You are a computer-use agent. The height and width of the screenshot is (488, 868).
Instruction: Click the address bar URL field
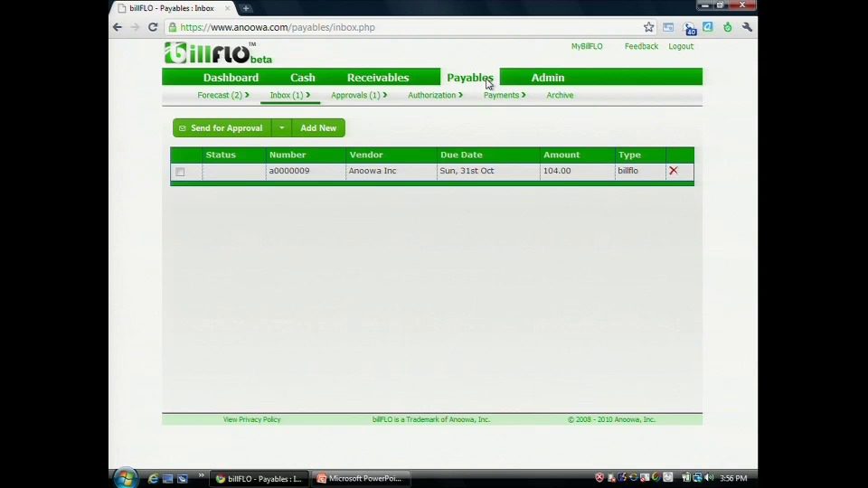(410, 27)
